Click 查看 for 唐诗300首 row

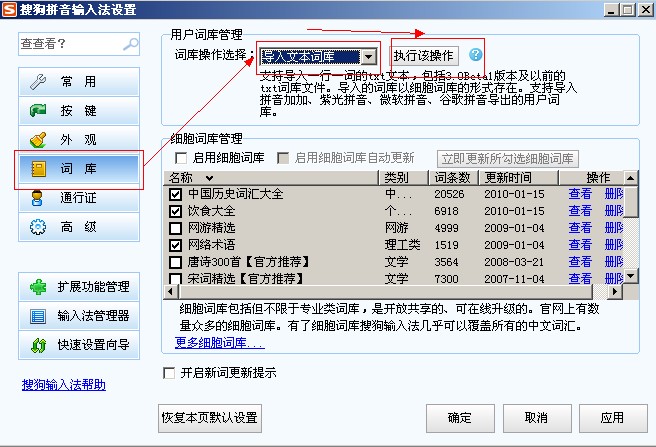(580, 262)
